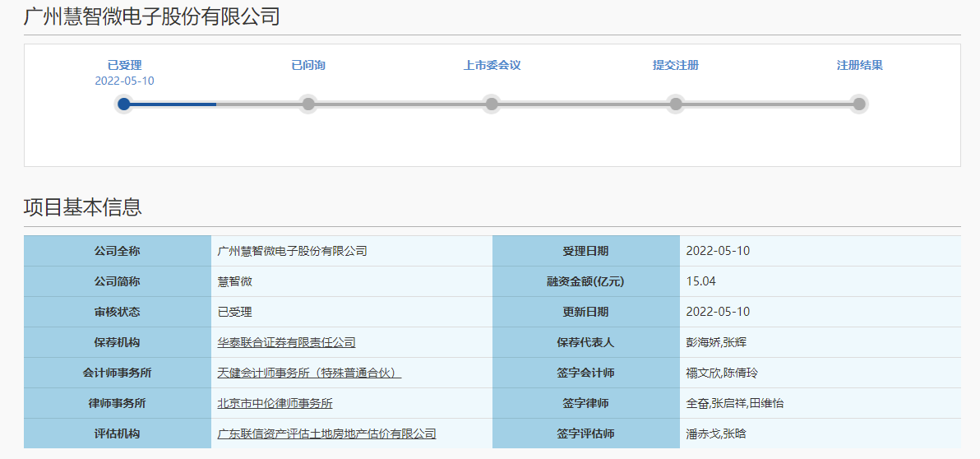Click the 保荐代表人 names 彭海娇,张辉
The height and width of the screenshot is (459, 980).
pos(715,342)
